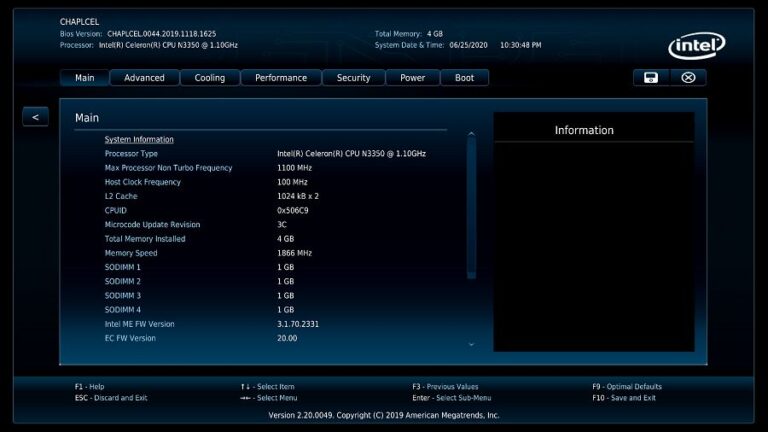Click the system time 10:30:48 PM
Screen dimensions: 768x432
click(x=521, y=45)
